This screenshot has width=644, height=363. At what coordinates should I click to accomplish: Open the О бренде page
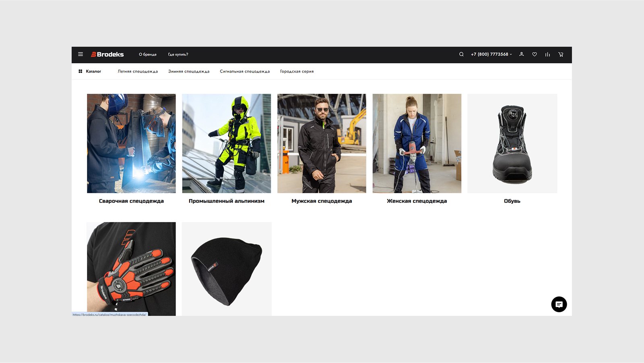tap(148, 54)
